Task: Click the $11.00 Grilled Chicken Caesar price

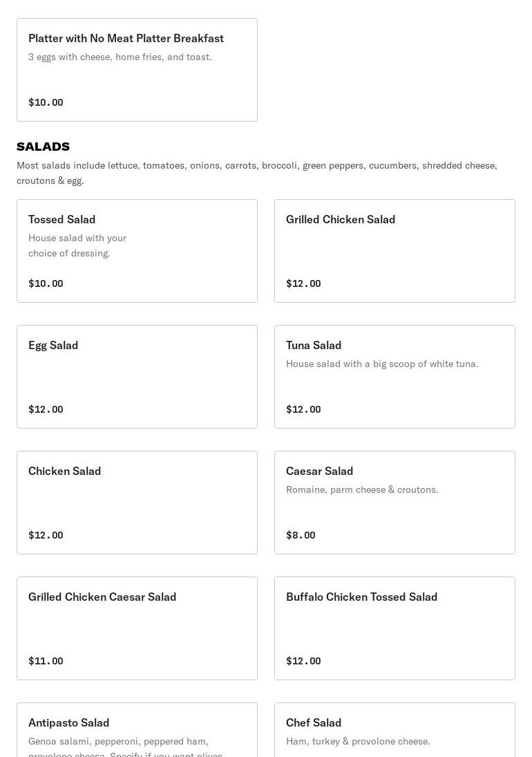Action: tap(46, 661)
